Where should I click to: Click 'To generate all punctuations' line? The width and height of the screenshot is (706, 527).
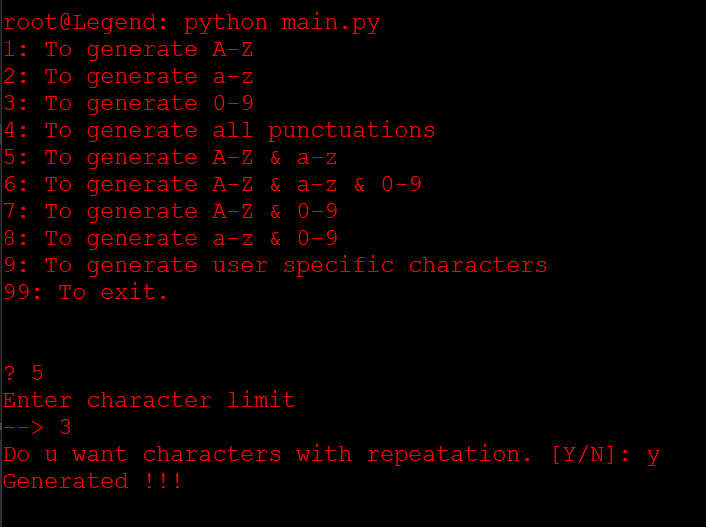[219, 130]
